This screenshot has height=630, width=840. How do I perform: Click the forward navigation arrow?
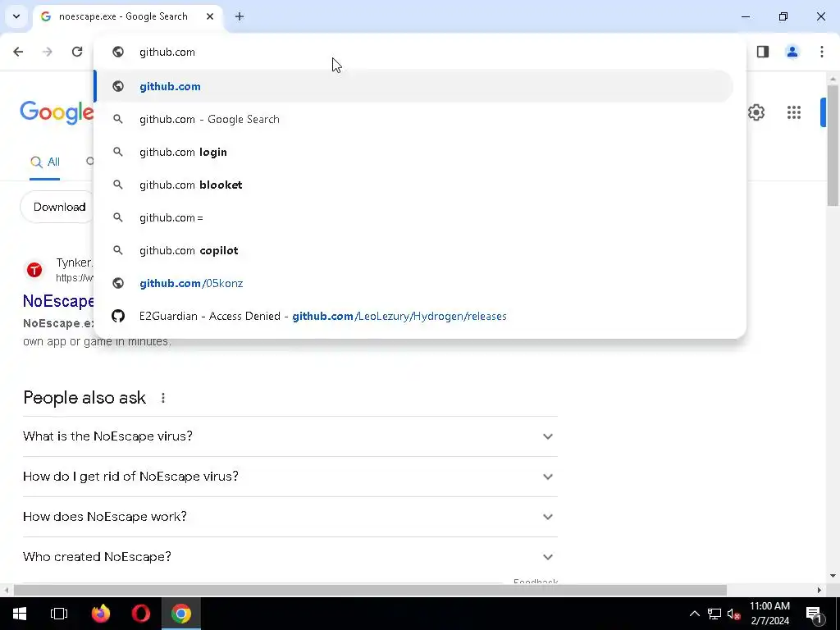pyautogui.click(x=48, y=52)
